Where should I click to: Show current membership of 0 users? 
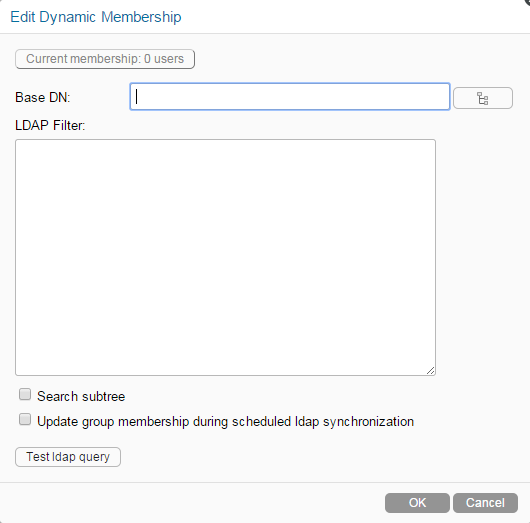click(x=105, y=59)
